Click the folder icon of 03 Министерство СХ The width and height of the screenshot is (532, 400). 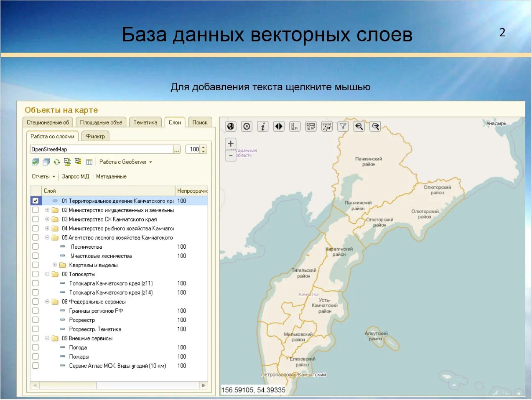(55, 219)
